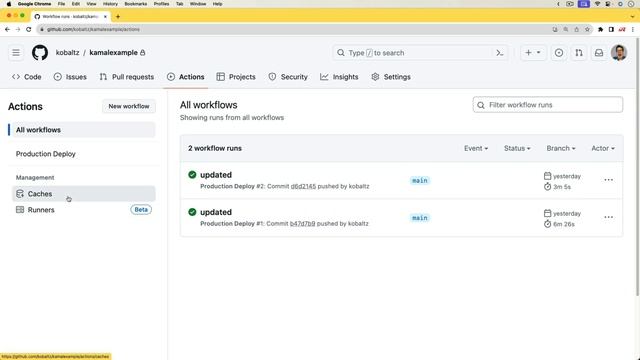
Task: Click the Beta badge next to Runners
Action: [x=141, y=210]
